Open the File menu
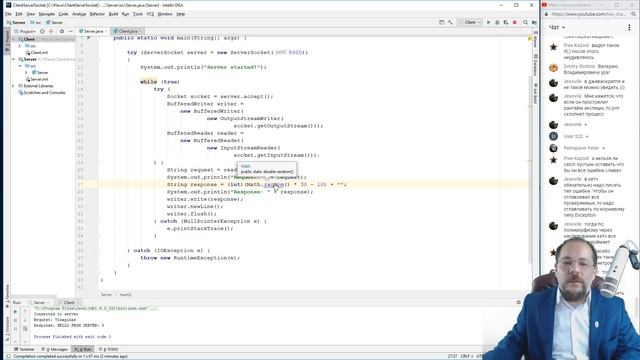640x360 pixels. [x=8, y=14]
